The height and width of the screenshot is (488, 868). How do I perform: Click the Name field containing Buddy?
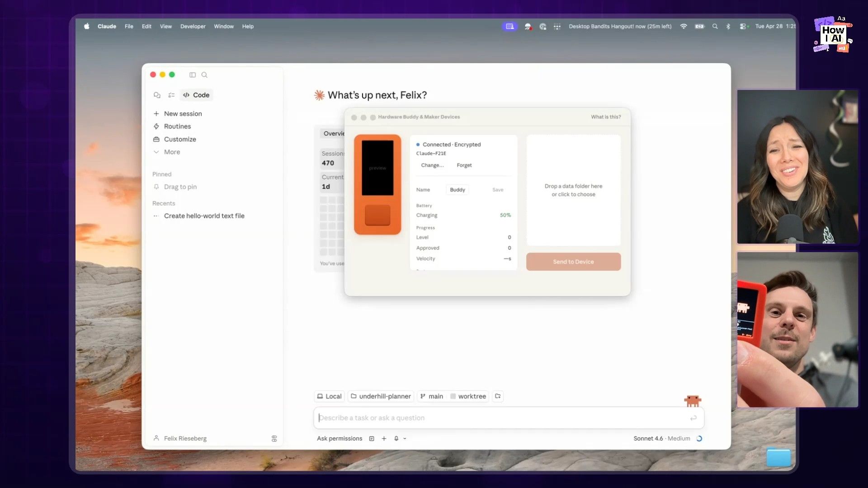[458, 190]
